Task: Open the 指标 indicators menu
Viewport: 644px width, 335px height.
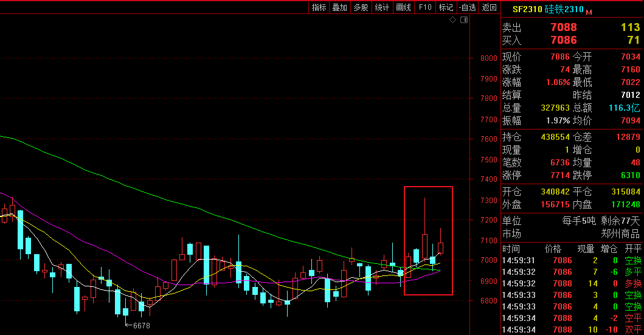Action: [x=319, y=7]
